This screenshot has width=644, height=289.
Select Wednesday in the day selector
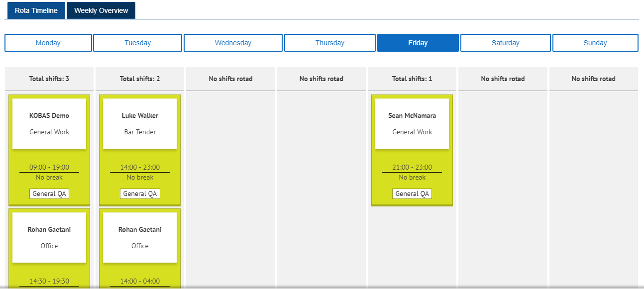click(x=233, y=42)
